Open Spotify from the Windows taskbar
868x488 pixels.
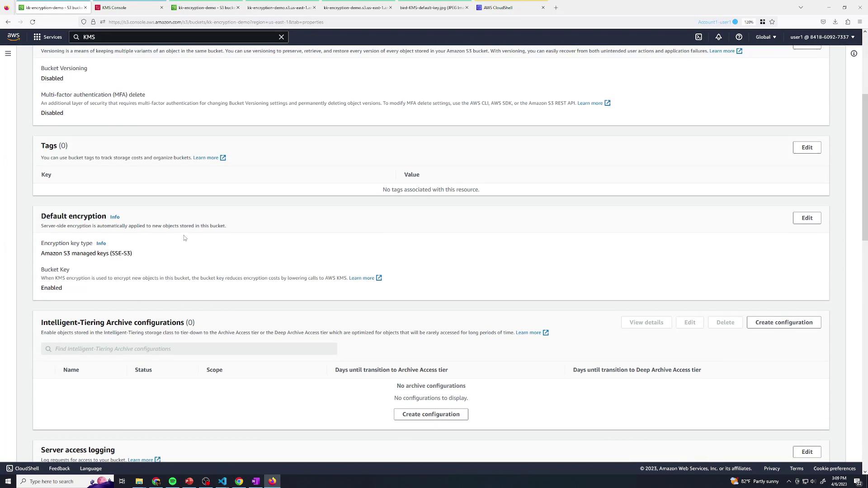click(x=172, y=481)
